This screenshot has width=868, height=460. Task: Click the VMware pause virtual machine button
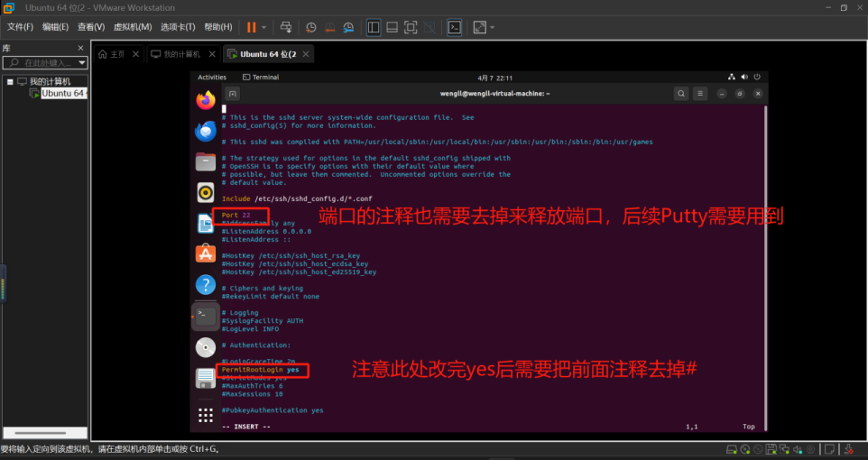click(251, 27)
